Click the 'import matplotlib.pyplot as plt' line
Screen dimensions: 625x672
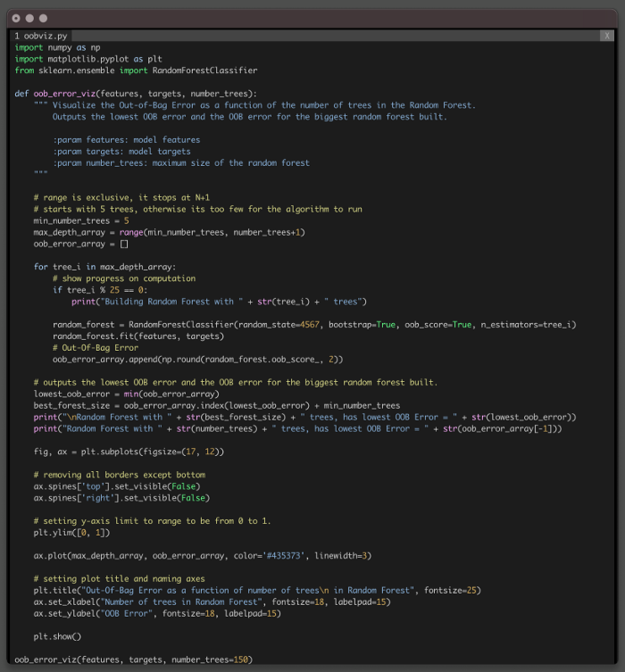[x=88, y=59]
